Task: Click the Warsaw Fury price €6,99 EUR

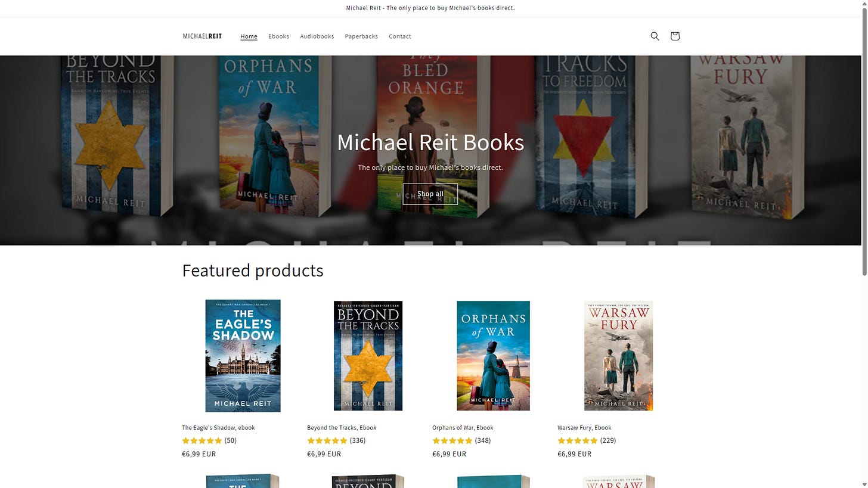Action: coord(574,453)
